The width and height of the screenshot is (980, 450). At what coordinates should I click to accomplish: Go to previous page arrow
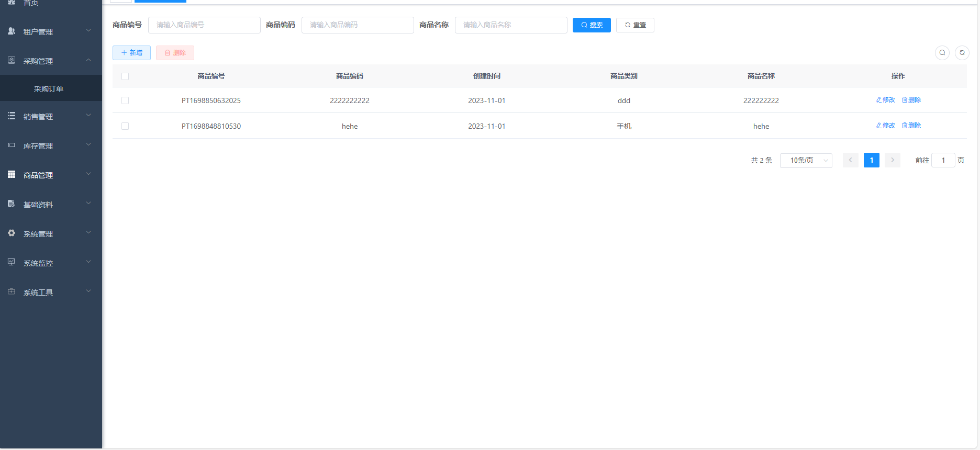pos(851,160)
